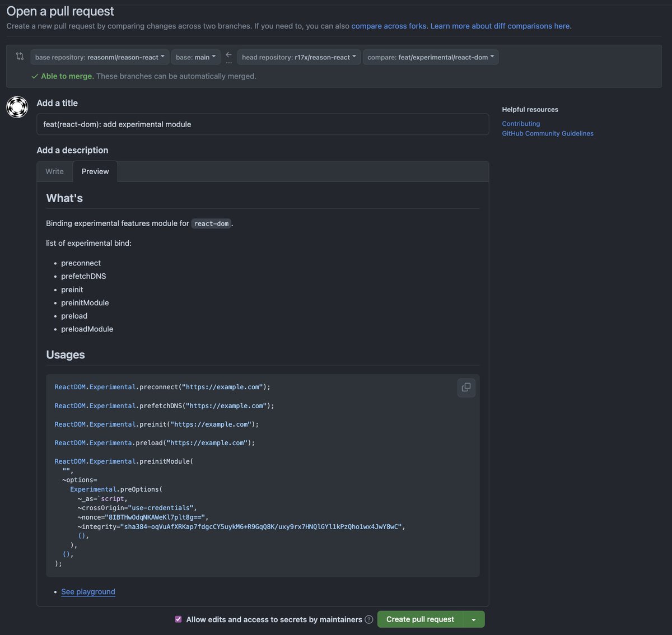
Task: Click the preinitModule list item
Action: tap(85, 303)
